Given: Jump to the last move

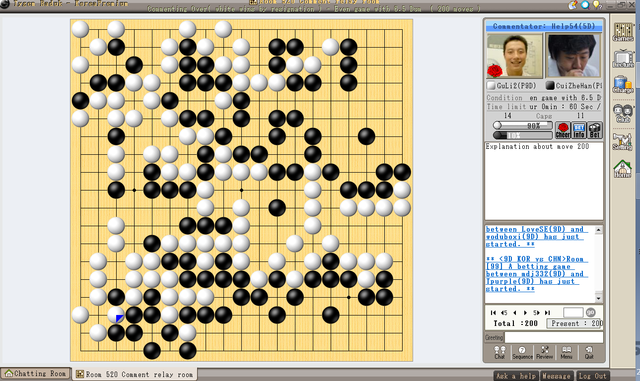Looking at the screenshot, I should [x=547, y=312].
